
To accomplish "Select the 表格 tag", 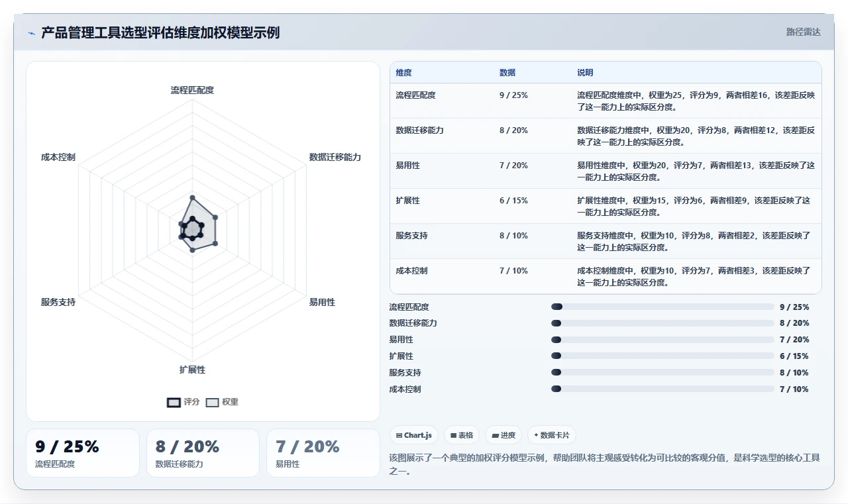I will click(462, 435).
